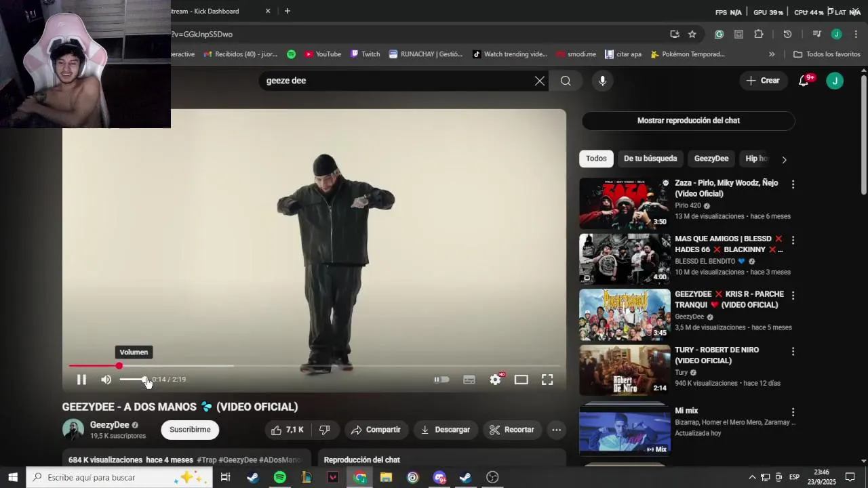This screenshot has width=868, height=488.
Task: Click the search magnifier button
Action: point(566,81)
